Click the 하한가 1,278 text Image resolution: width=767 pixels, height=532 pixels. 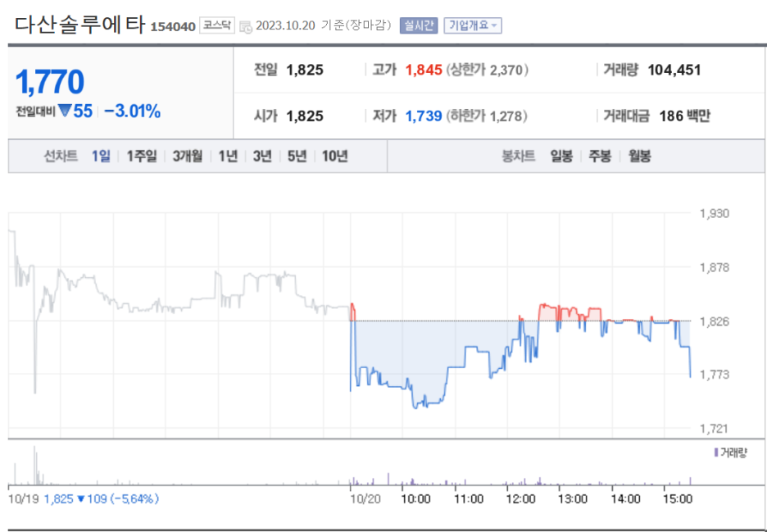point(488,116)
